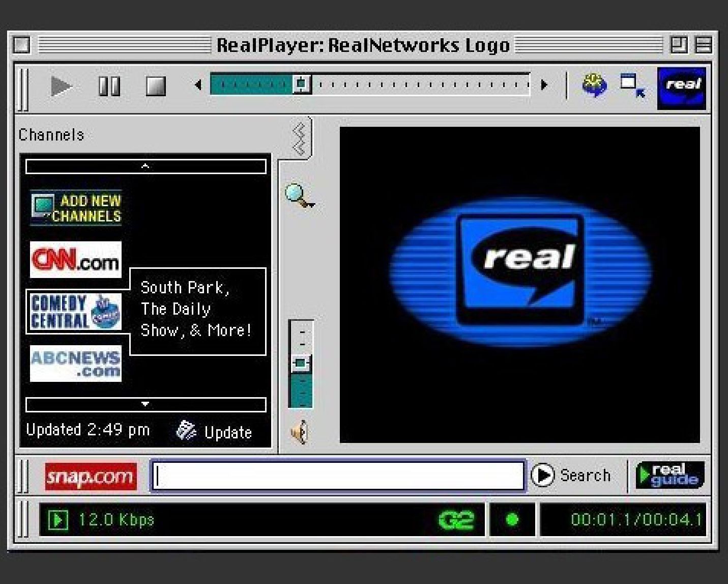Select the ABCNEWS.com channel
Viewport: 728px width, 584px height.
(76, 364)
